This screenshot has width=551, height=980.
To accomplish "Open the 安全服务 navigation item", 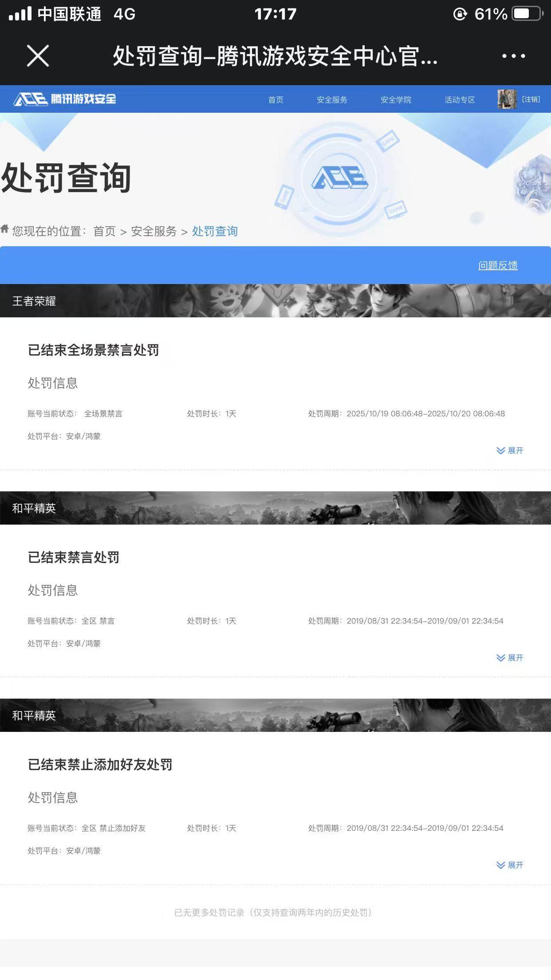I will click(332, 100).
